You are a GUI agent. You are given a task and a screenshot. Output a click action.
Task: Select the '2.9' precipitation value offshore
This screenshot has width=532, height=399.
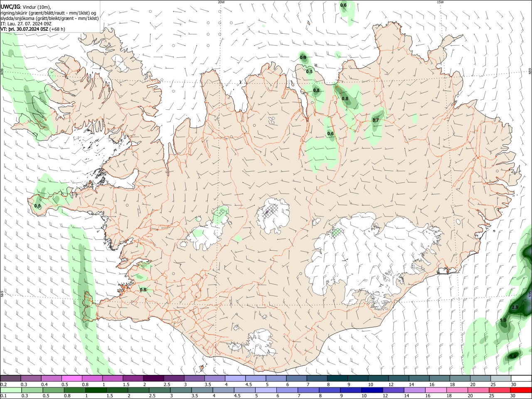coord(515,307)
